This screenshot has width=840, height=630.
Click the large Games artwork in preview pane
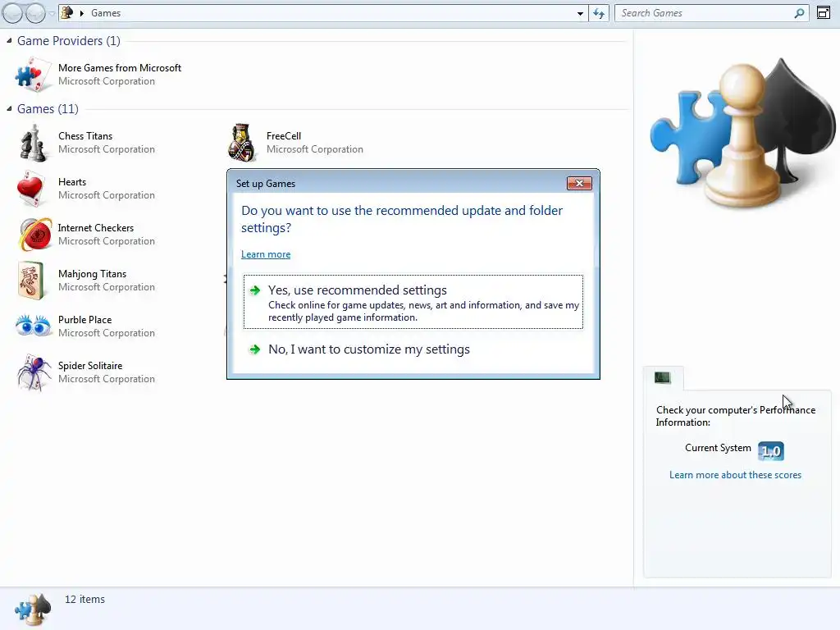(742, 134)
